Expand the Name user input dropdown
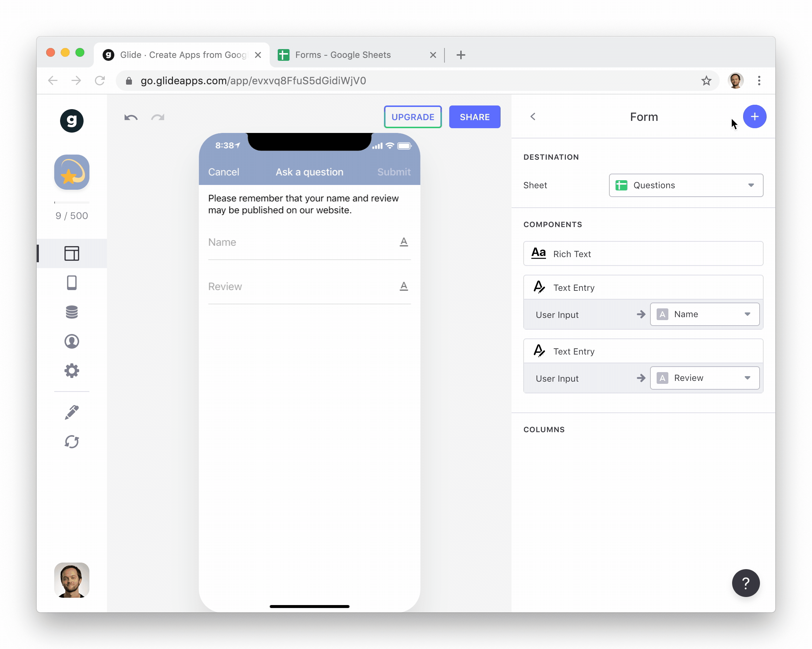Image resolution: width=812 pixels, height=649 pixels. pos(704,314)
